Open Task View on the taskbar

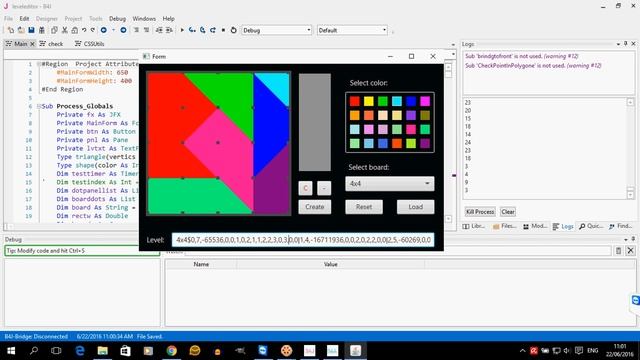[x=56, y=351]
